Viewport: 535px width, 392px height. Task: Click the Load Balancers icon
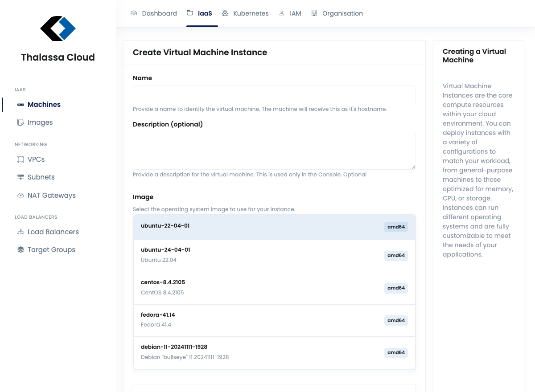(x=21, y=232)
